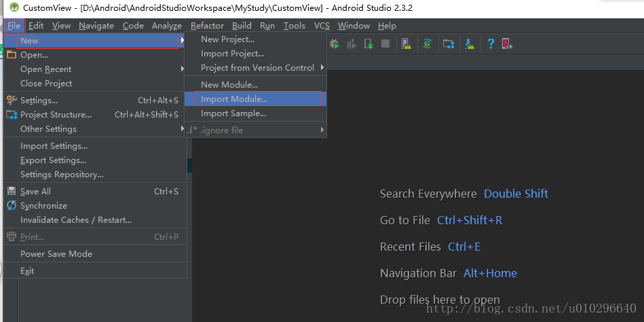This screenshot has height=322, width=644.
Task: Click the wrench icon beside Settings...
Action: 12,101
